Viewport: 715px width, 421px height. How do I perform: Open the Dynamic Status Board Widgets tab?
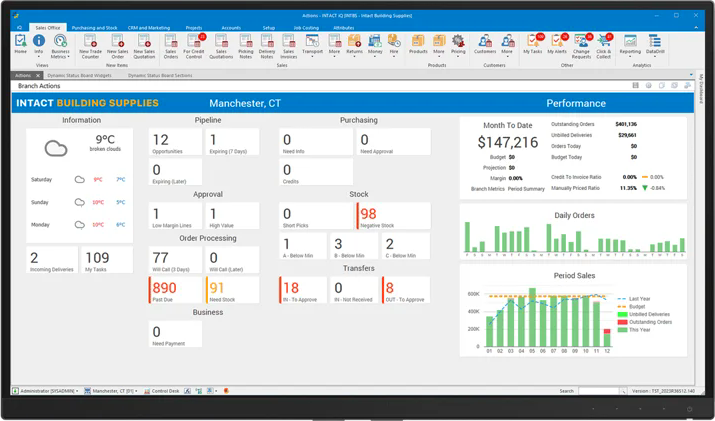click(x=79, y=75)
